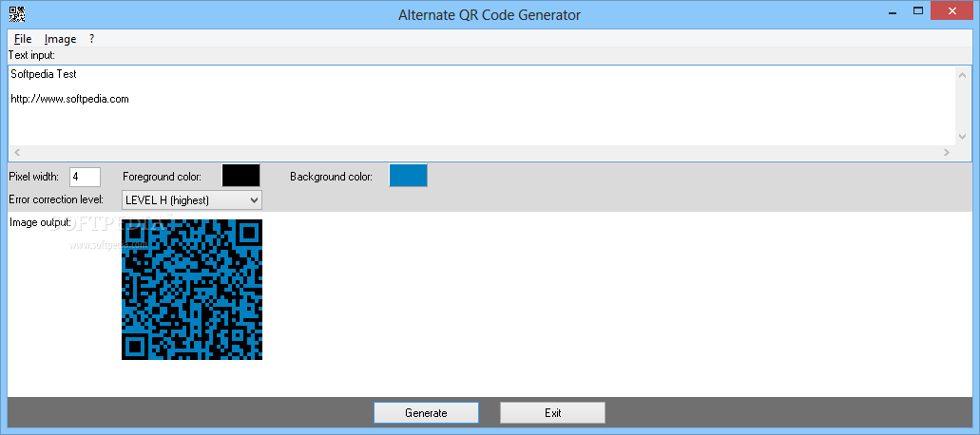Screen dimensions: 980x435
Task: Close the Alternate QR Code Generator window
Action: coord(952,10)
